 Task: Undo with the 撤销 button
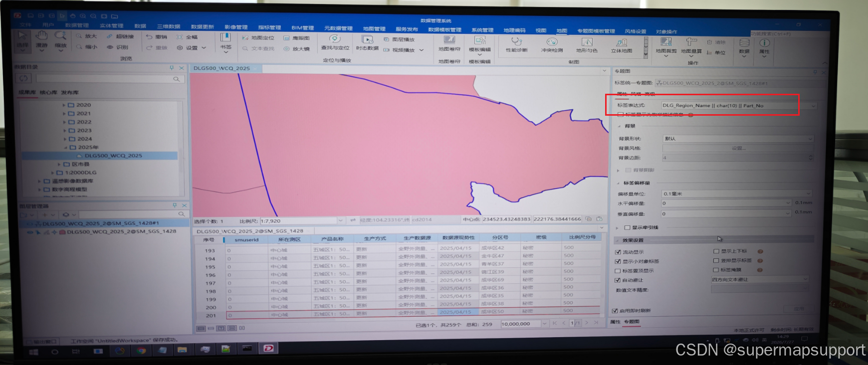click(157, 37)
